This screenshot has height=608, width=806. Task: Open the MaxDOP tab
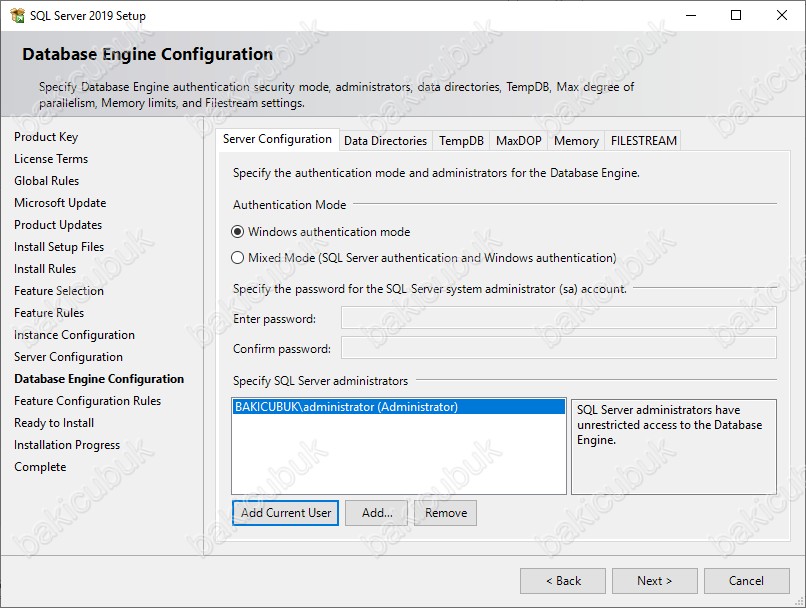pyautogui.click(x=519, y=141)
